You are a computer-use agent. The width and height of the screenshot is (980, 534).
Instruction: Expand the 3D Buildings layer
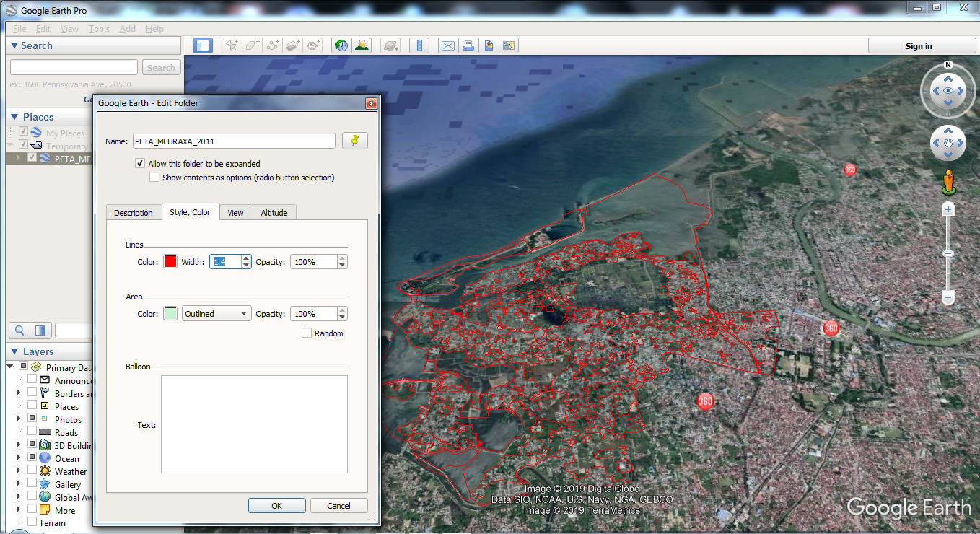click(x=18, y=445)
